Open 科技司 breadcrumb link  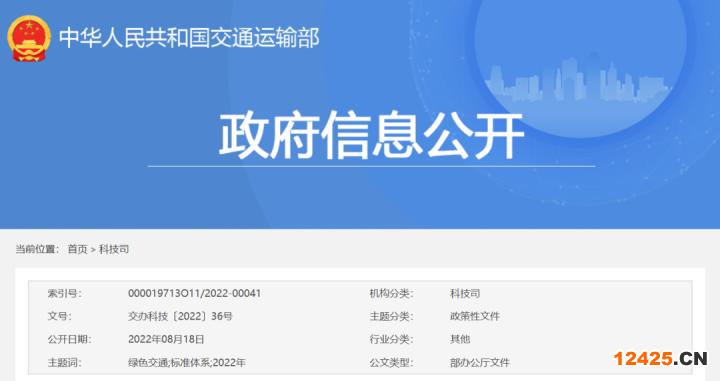coord(114,249)
